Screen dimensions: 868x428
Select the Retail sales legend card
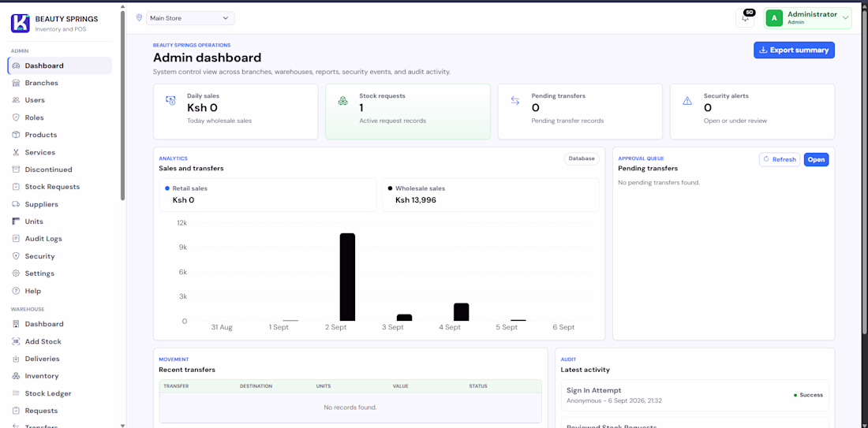pos(268,195)
